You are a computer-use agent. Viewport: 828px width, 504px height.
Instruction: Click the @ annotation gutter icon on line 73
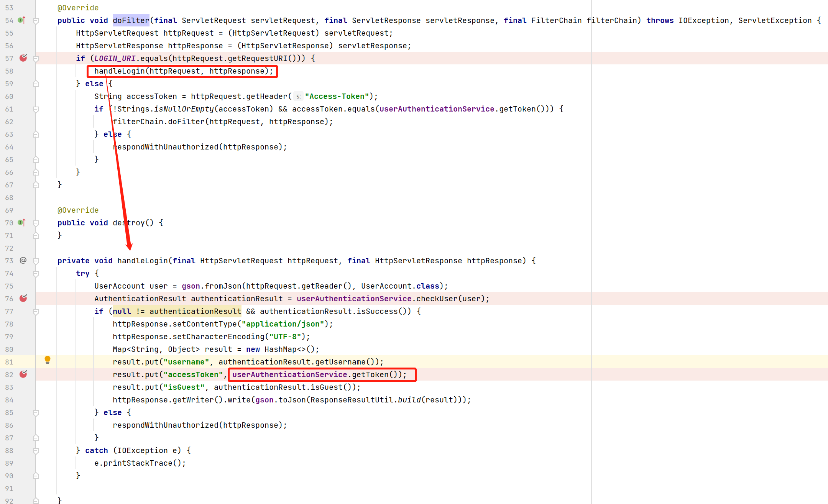pos(23,260)
